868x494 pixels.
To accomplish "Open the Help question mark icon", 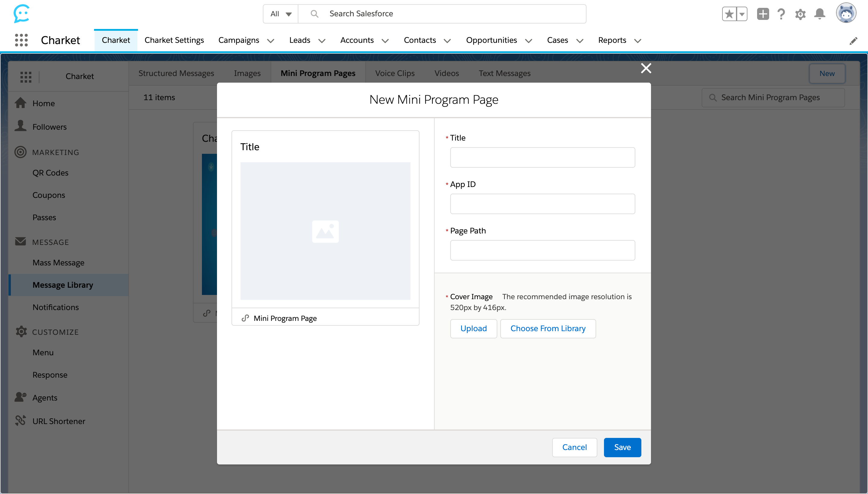I will click(781, 14).
